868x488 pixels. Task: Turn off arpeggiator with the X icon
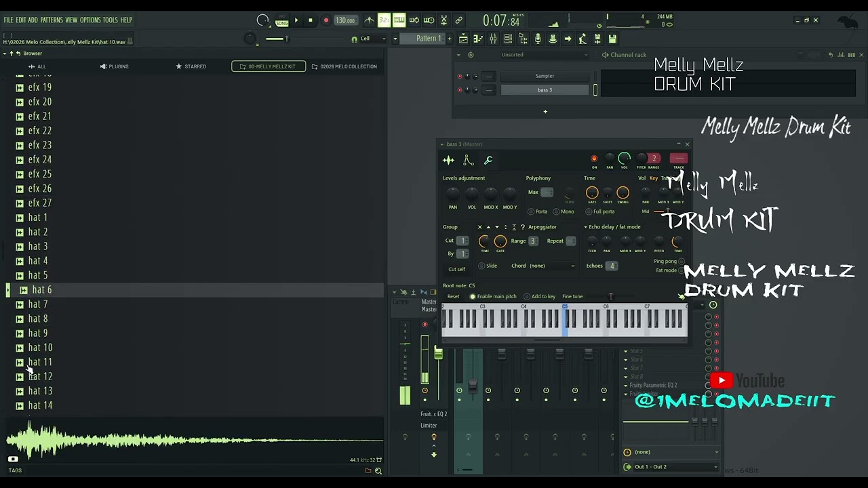479,227
